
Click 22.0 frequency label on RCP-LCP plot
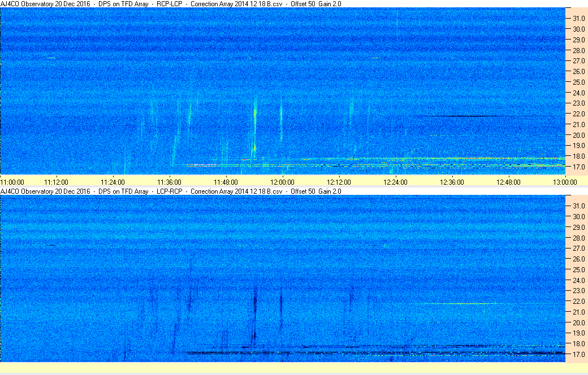coord(578,114)
